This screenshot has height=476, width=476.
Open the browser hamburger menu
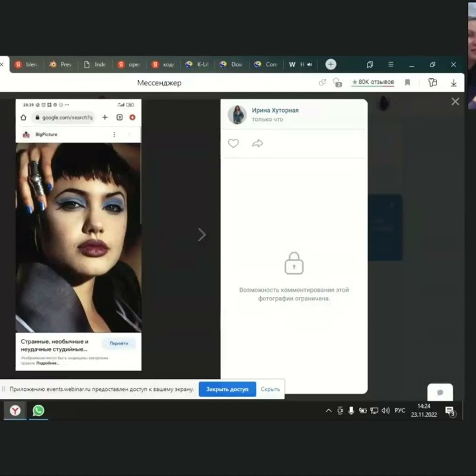pyautogui.click(x=390, y=64)
